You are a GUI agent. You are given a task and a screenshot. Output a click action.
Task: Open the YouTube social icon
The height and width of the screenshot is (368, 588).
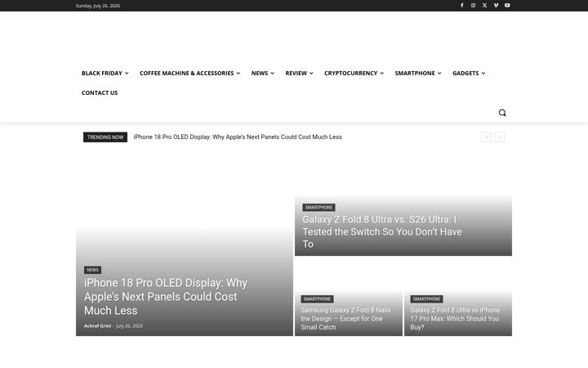click(507, 5)
